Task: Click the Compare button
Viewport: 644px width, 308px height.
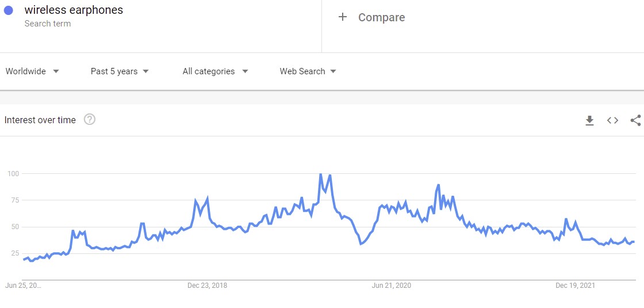Action: [x=381, y=17]
